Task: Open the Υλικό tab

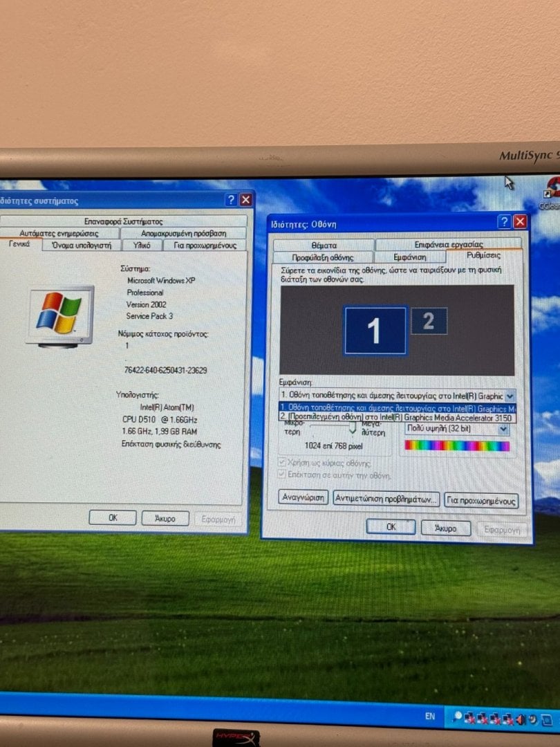Action: [x=142, y=245]
